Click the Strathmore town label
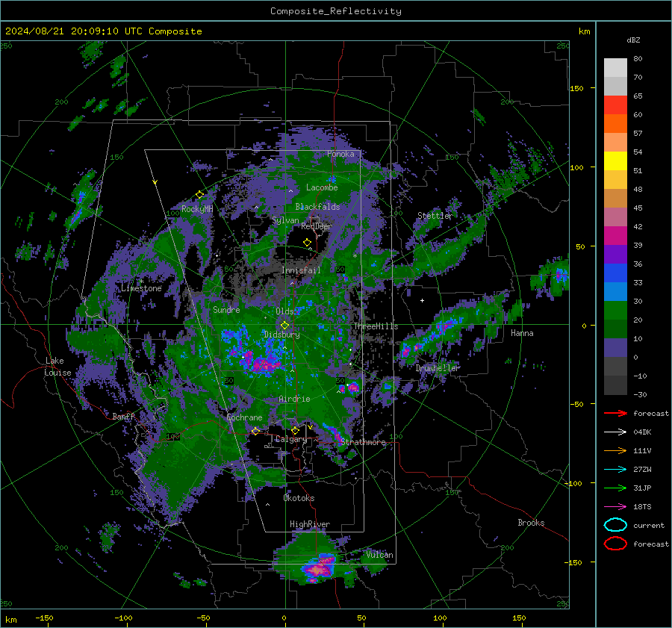This screenshot has height=628, width=672. [x=363, y=442]
